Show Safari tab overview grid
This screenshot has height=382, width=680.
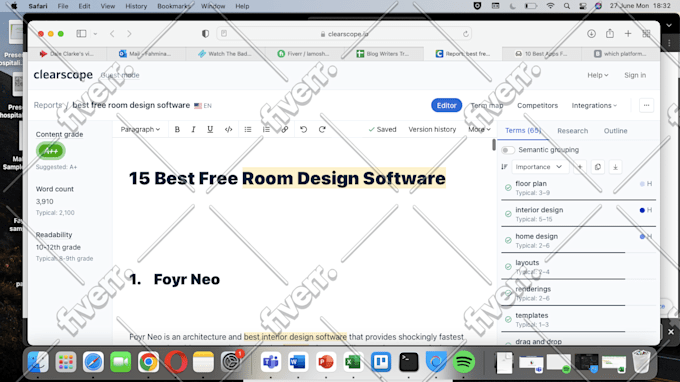pyautogui.click(x=646, y=33)
